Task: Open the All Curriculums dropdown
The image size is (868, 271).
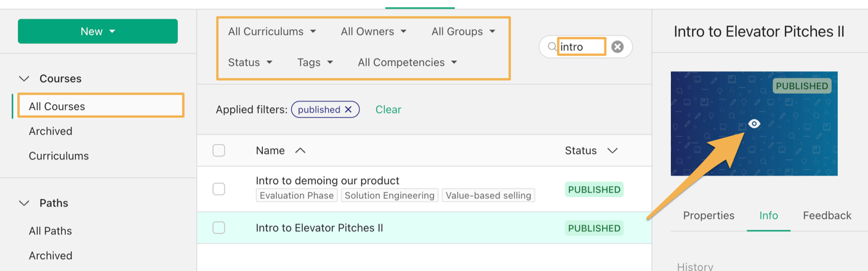Action: point(272,31)
